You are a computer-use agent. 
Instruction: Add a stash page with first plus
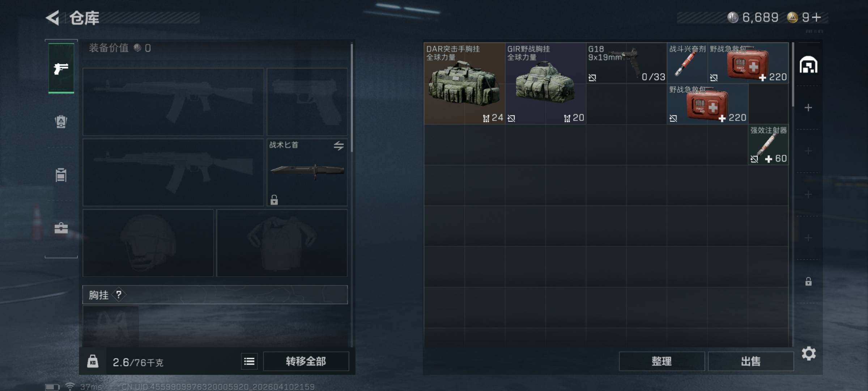[808, 108]
